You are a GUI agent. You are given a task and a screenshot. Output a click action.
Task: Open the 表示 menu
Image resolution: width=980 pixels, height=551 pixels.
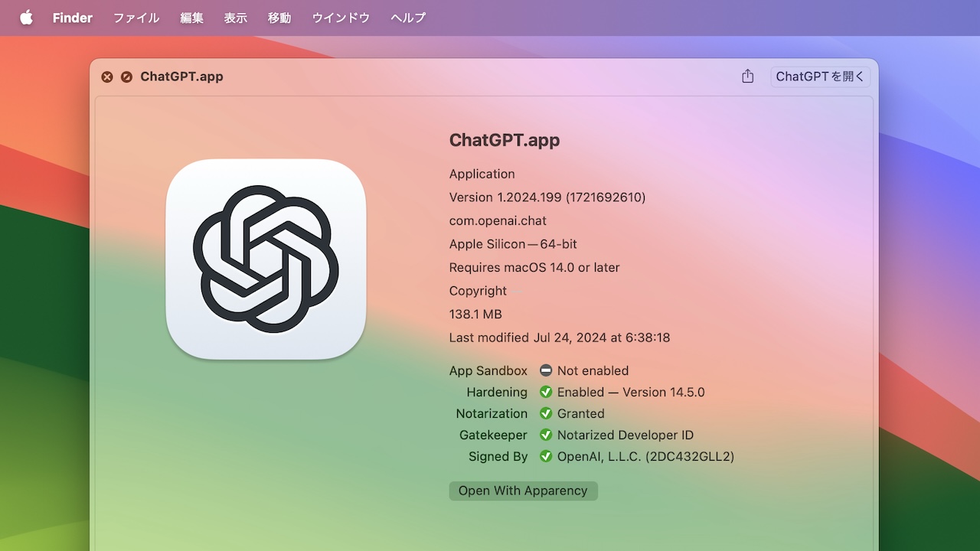[236, 18]
